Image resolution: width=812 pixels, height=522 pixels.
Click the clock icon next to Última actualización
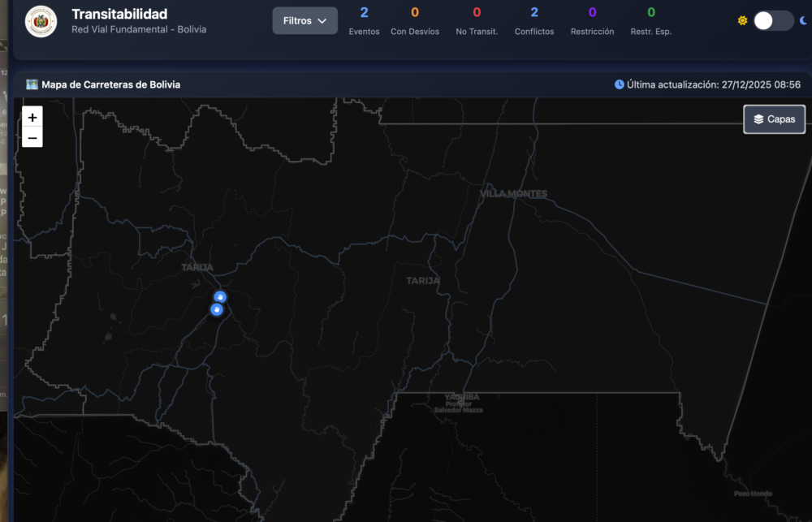620,84
